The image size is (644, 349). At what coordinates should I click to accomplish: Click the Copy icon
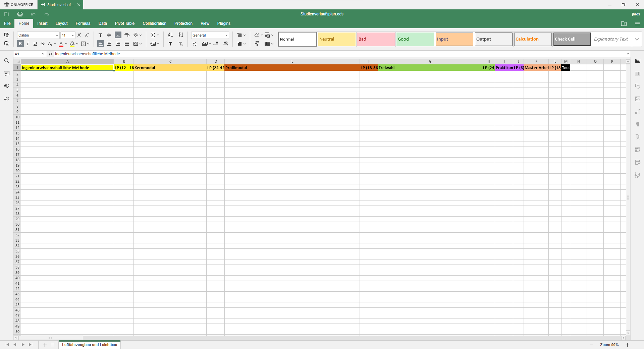click(x=7, y=35)
